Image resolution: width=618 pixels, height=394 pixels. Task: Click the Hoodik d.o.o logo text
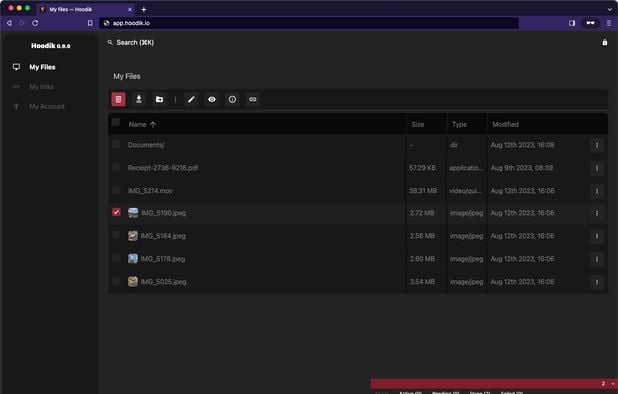click(50, 46)
